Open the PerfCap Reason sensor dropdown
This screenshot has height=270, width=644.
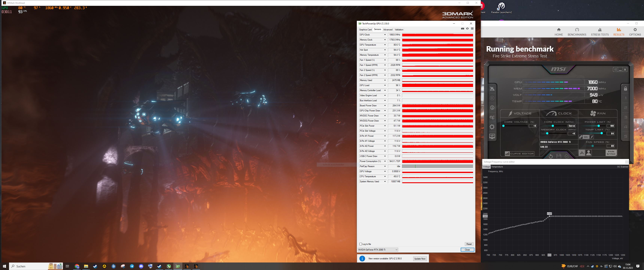coord(385,166)
